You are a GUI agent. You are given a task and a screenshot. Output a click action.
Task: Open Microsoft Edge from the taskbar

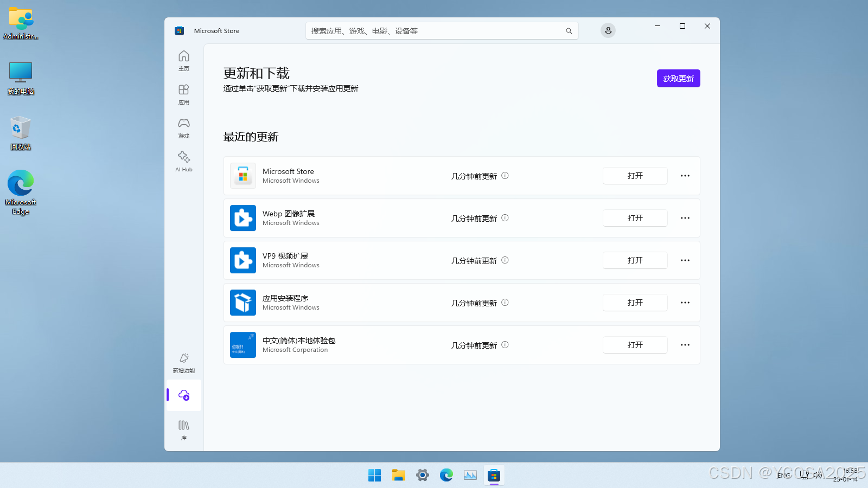(446, 476)
